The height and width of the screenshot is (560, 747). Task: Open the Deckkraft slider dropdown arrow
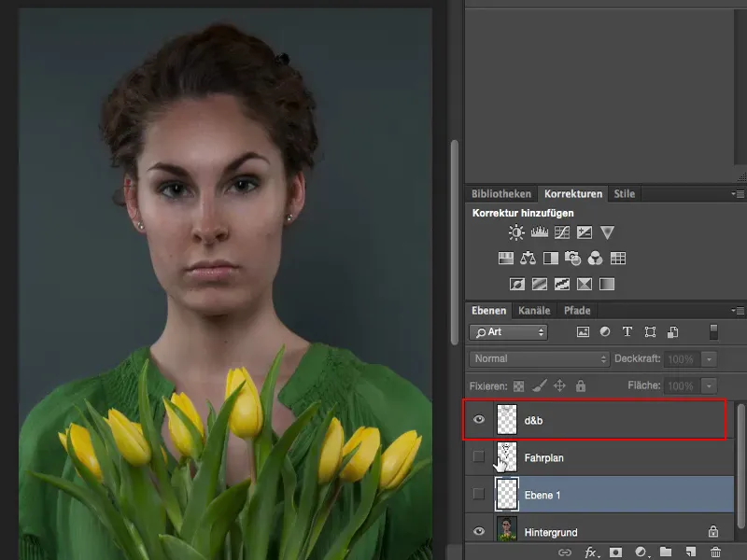709,359
